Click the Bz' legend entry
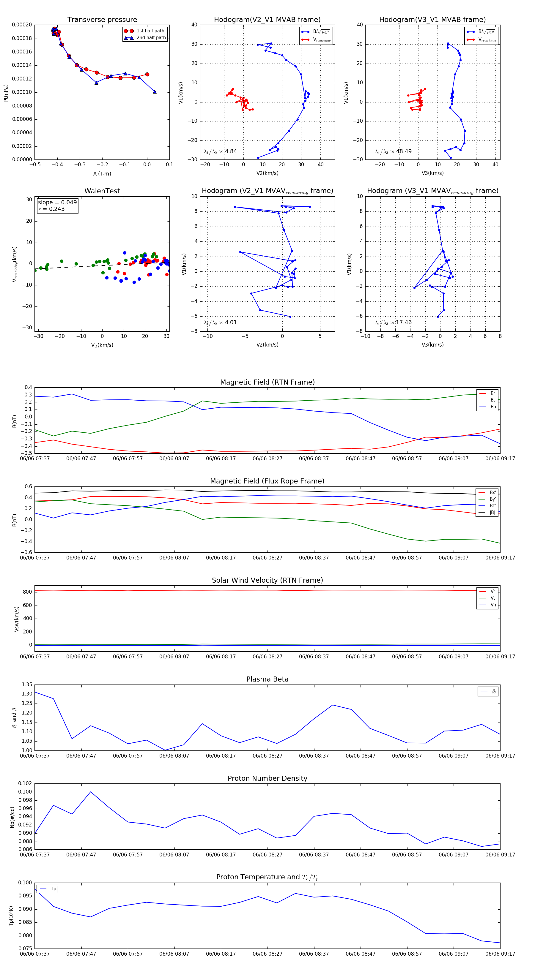Screen dimensions: 535x980 [x=487, y=506]
